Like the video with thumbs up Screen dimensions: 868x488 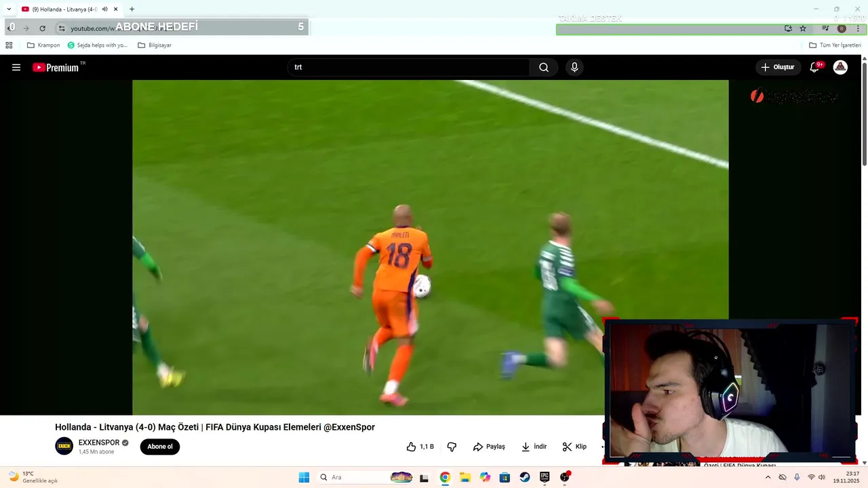(420, 447)
